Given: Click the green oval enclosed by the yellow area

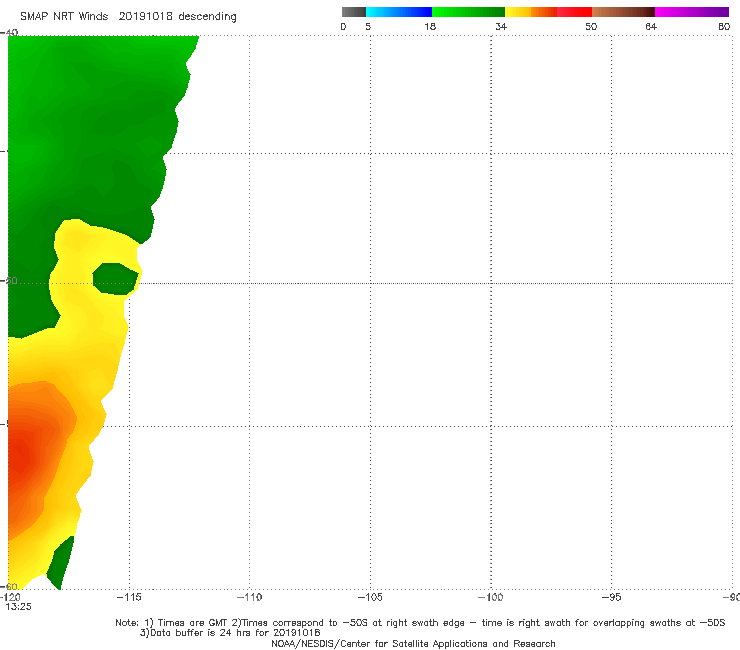Looking at the screenshot, I should [116, 279].
